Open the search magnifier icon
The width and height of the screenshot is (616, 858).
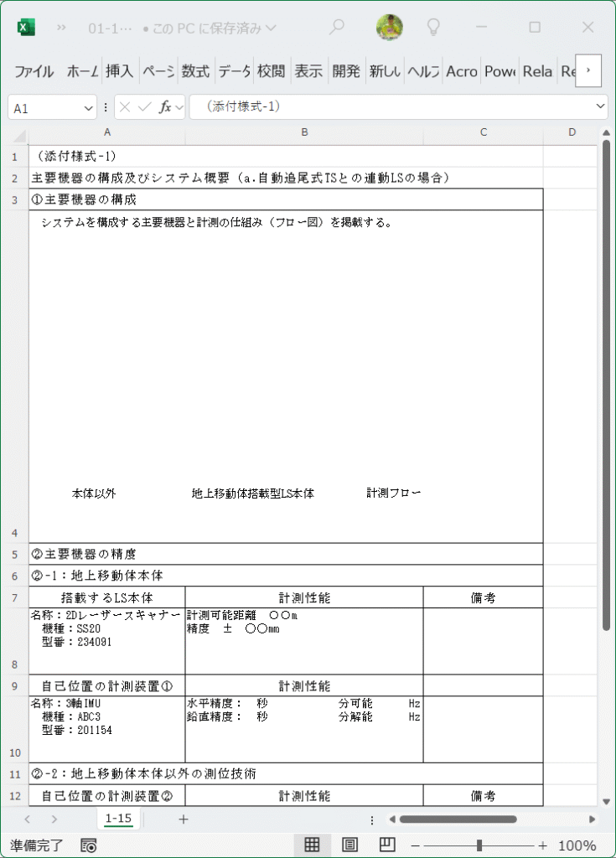tap(336, 26)
